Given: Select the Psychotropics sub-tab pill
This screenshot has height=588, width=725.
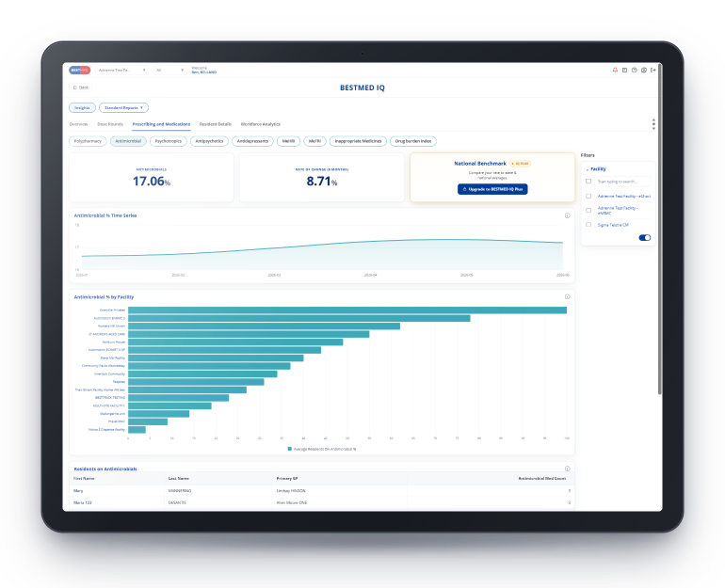Looking at the screenshot, I should 169,141.
